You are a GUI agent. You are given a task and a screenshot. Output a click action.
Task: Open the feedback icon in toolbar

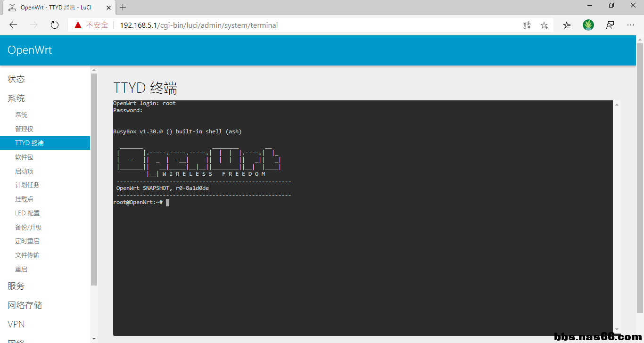coord(610,25)
